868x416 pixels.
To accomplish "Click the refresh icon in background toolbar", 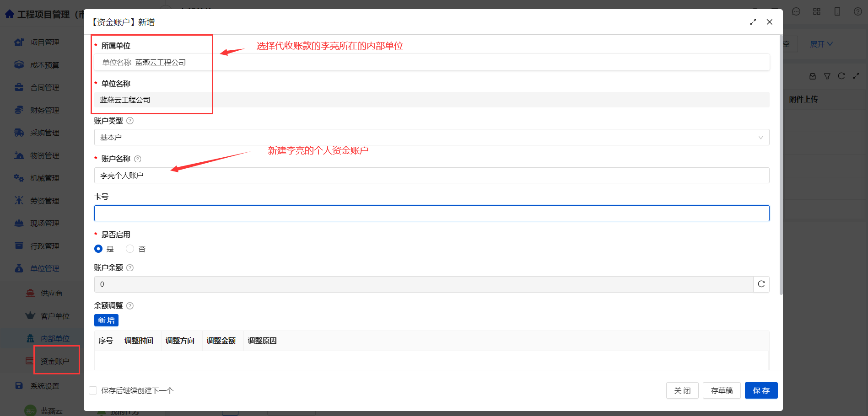I will coord(841,76).
